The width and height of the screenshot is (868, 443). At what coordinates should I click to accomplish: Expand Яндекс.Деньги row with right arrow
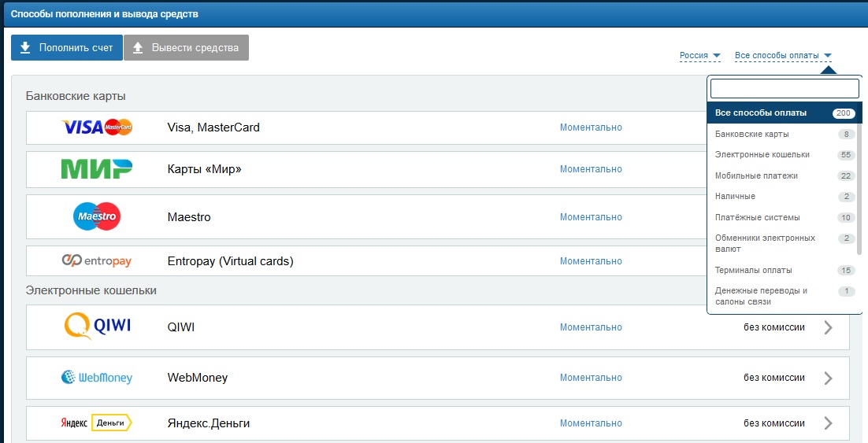(x=828, y=423)
